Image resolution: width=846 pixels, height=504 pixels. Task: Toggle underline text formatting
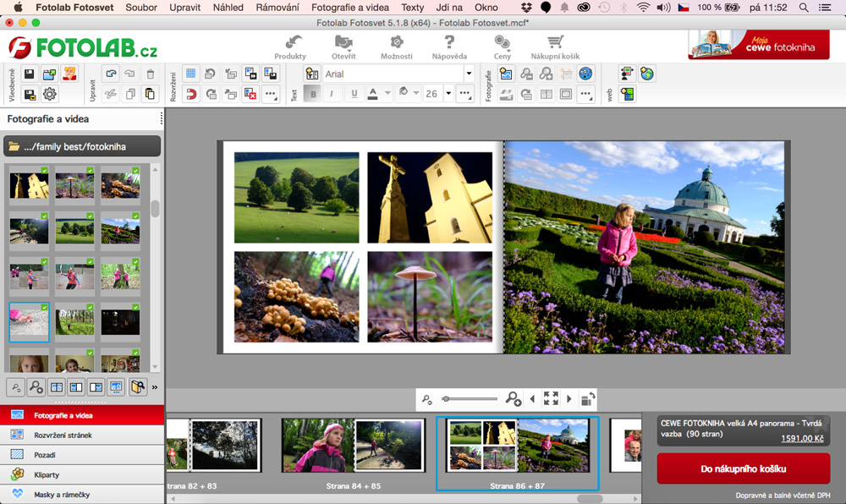[354, 94]
